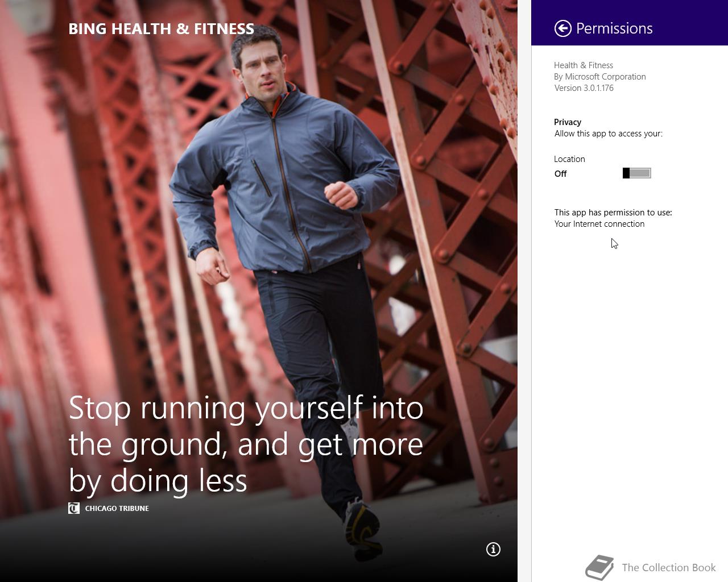The image size is (728, 582).
Task: Click the 'Your Internet connection' permission text
Action: [599, 224]
